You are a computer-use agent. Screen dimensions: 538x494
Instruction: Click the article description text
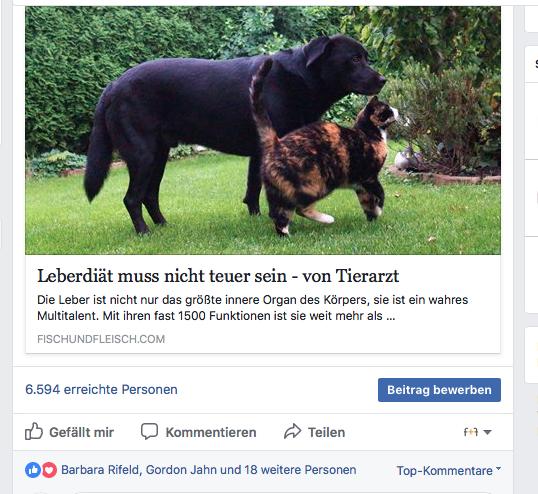tap(253, 308)
